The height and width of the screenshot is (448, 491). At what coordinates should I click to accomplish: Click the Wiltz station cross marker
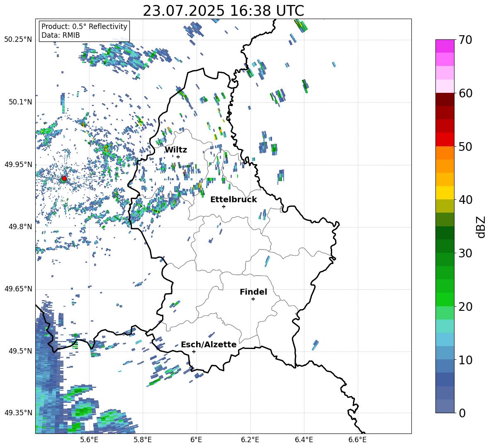tap(178, 157)
